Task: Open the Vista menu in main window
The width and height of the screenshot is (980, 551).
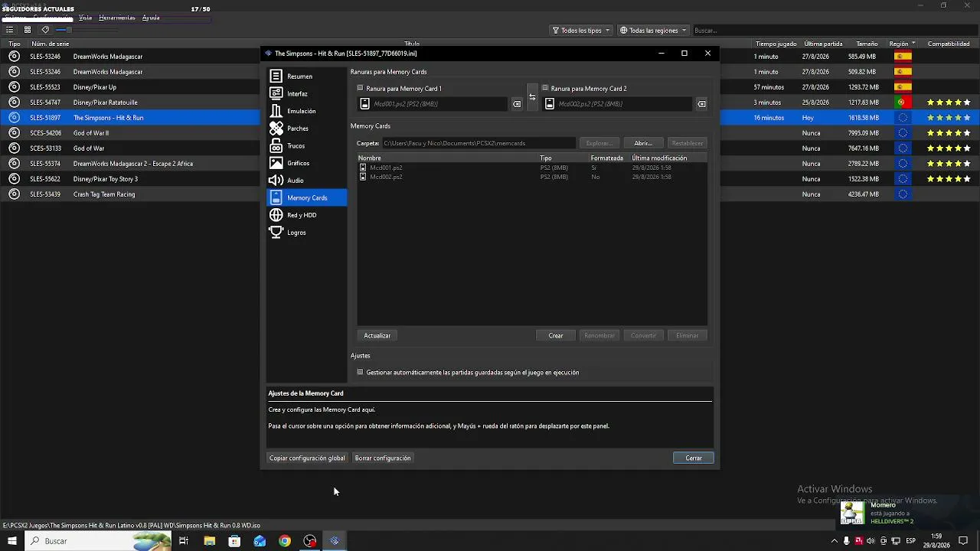Action: click(x=86, y=18)
